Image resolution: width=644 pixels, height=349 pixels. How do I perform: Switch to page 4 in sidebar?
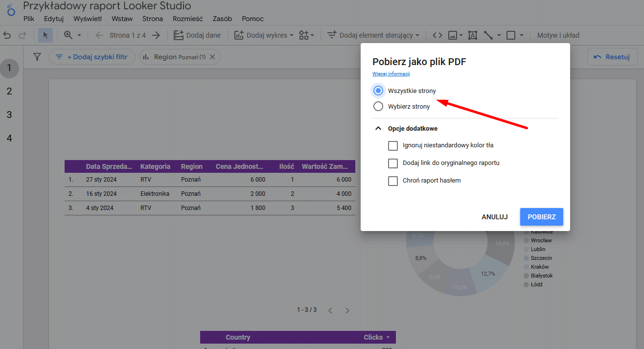[9, 139]
